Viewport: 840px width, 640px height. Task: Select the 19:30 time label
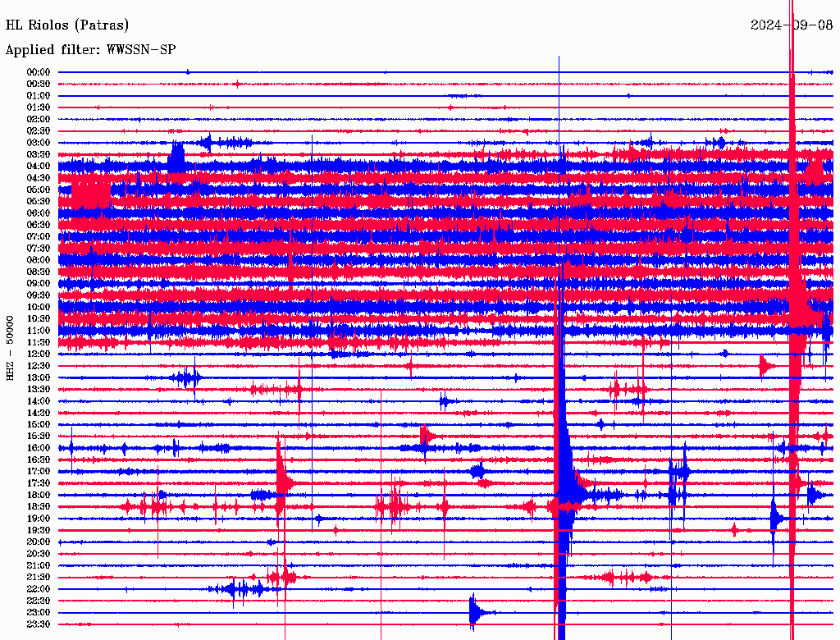tap(39, 531)
